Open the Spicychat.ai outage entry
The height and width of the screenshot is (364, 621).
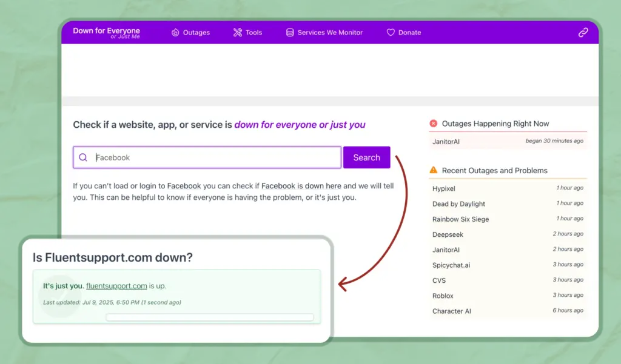[508, 265]
